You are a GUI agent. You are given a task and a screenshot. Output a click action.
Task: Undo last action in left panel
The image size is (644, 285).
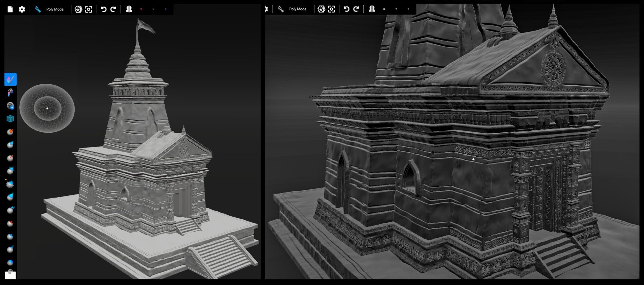click(x=104, y=9)
